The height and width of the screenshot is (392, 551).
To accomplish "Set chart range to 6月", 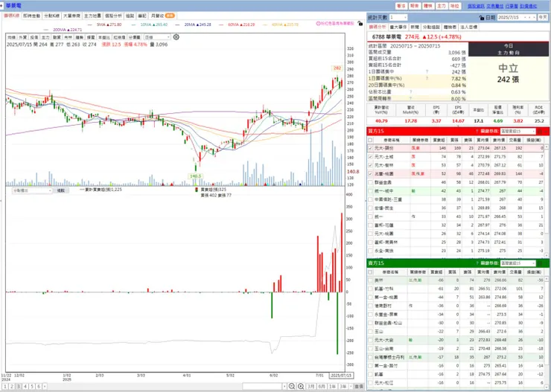I will tap(322, 386).
